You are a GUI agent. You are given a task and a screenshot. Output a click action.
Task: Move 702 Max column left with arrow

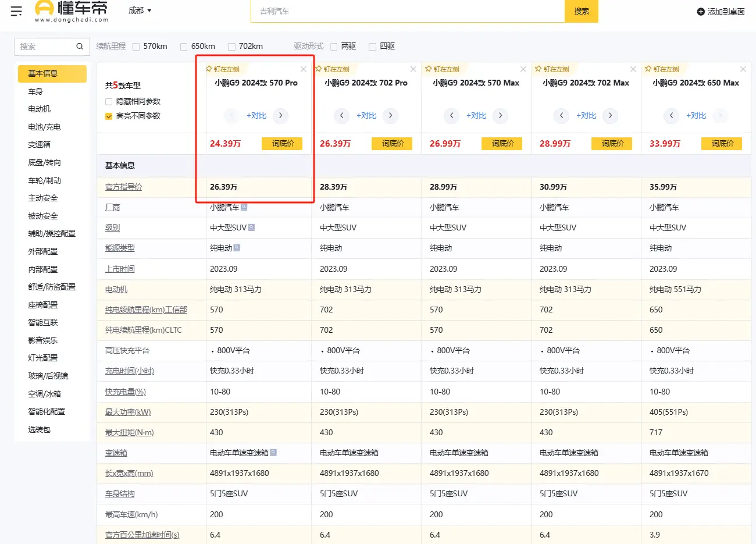[x=562, y=116]
